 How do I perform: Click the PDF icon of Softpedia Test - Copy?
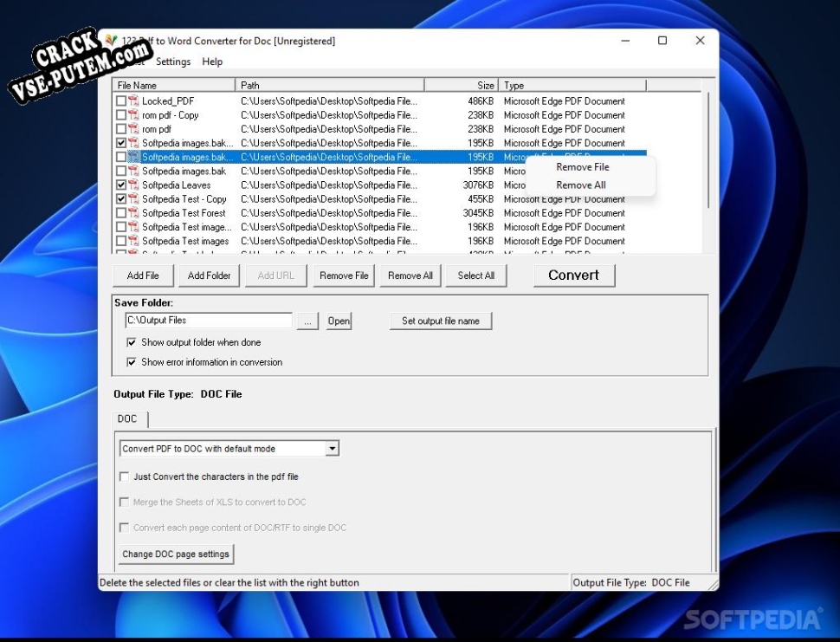point(133,199)
